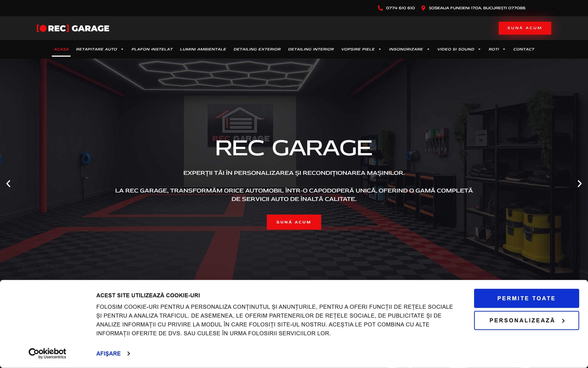588x368 pixels.
Task: Open the Video si Sound menu item
Action: (x=456, y=49)
